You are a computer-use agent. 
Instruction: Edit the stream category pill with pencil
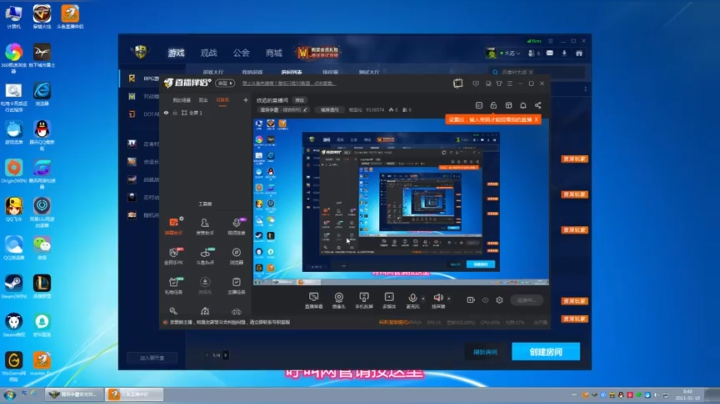tap(283, 110)
